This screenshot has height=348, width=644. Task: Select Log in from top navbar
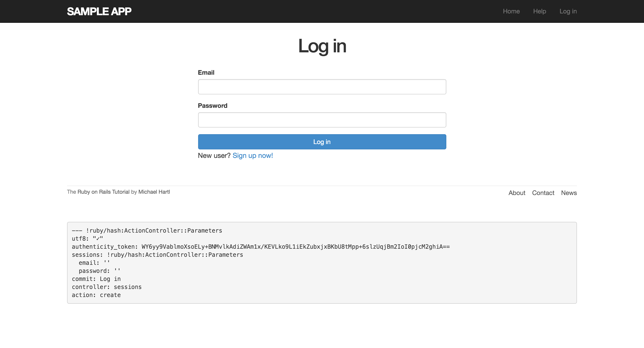point(568,11)
